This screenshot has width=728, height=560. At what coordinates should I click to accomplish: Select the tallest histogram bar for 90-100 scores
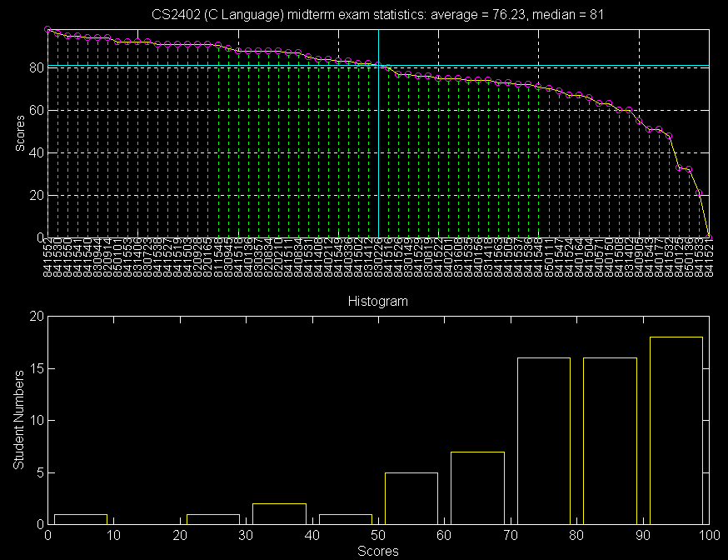(676, 430)
